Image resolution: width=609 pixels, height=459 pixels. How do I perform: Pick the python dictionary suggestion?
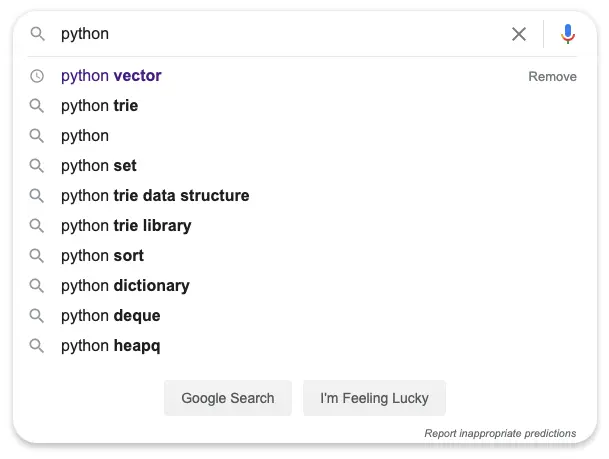pyautogui.click(x=125, y=286)
